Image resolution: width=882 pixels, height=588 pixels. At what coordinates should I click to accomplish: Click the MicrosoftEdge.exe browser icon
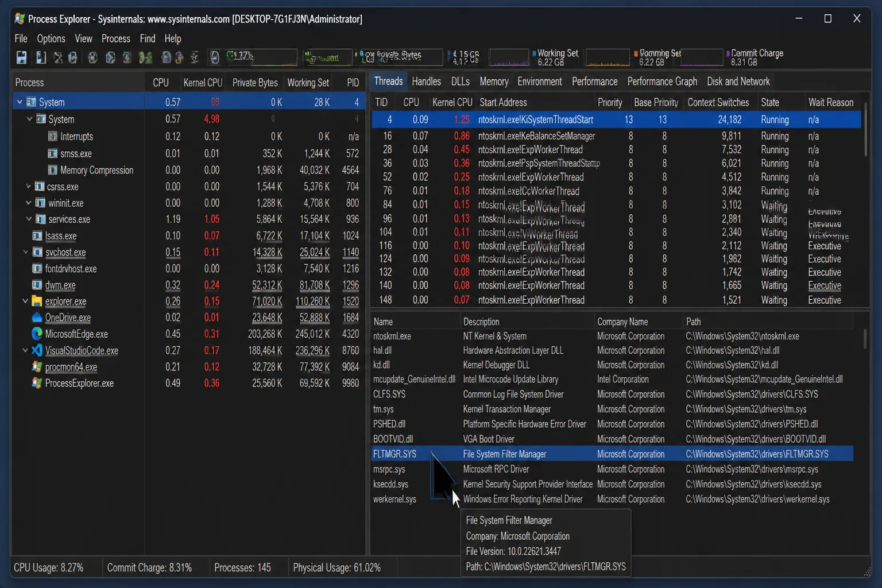pos(37,334)
